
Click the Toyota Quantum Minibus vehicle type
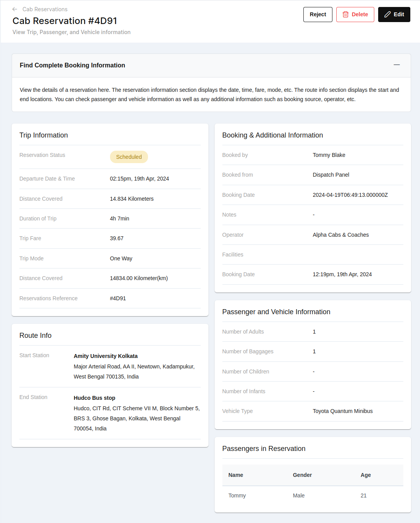pyautogui.click(x=343, y=411)
